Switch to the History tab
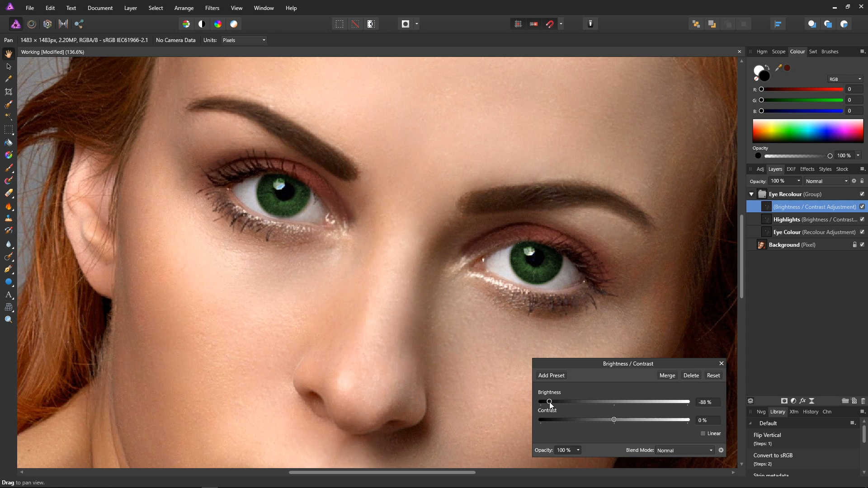 (810, 412)
